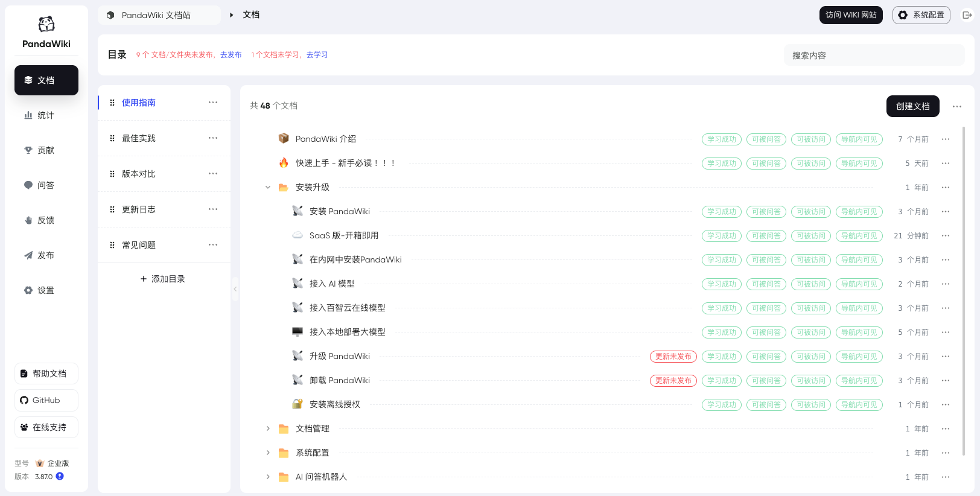Image resolution: width=980 pixels, height=496 pixels.
Task: Click the logout icon at top right
Action: pyautogui.click(x=967, y=15)
